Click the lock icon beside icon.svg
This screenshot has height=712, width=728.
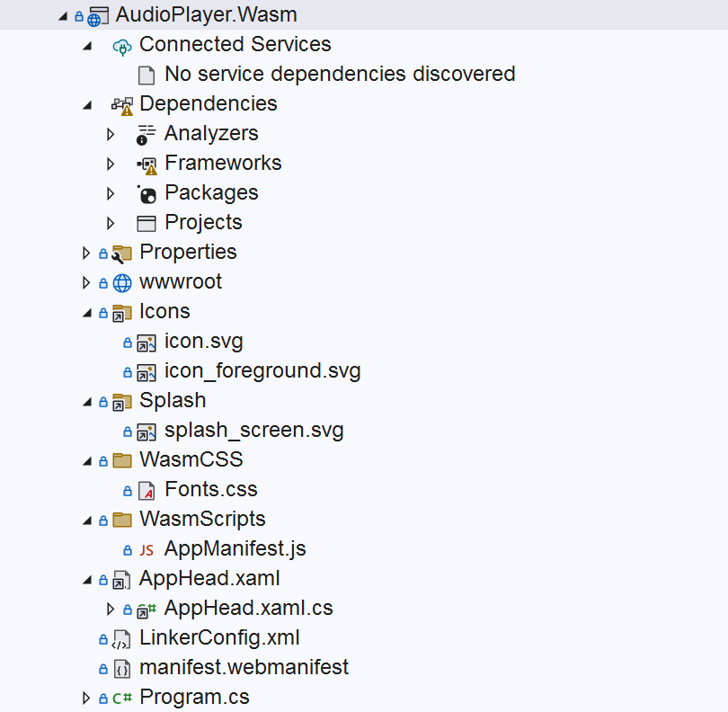tap(127, 342)
